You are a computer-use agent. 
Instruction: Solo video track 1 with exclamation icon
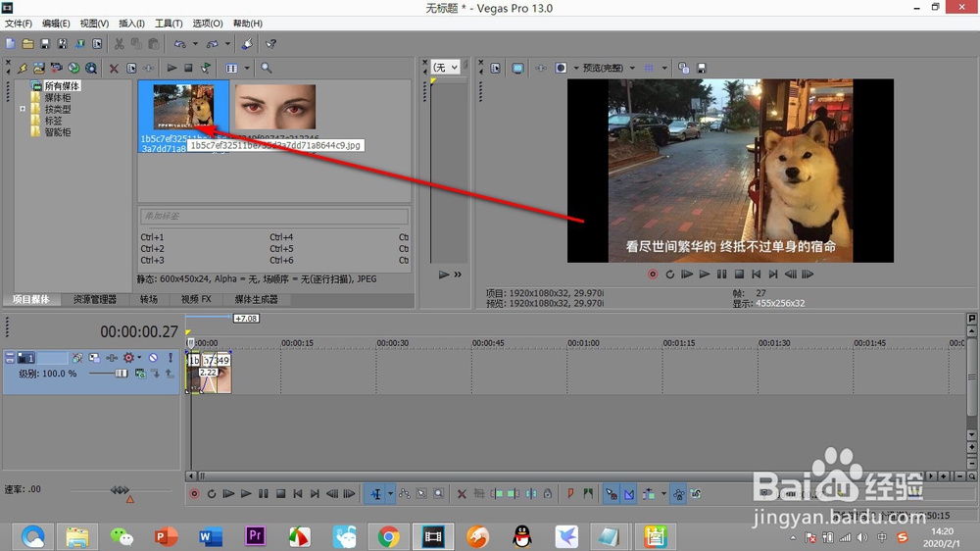(x=170, y=358)
